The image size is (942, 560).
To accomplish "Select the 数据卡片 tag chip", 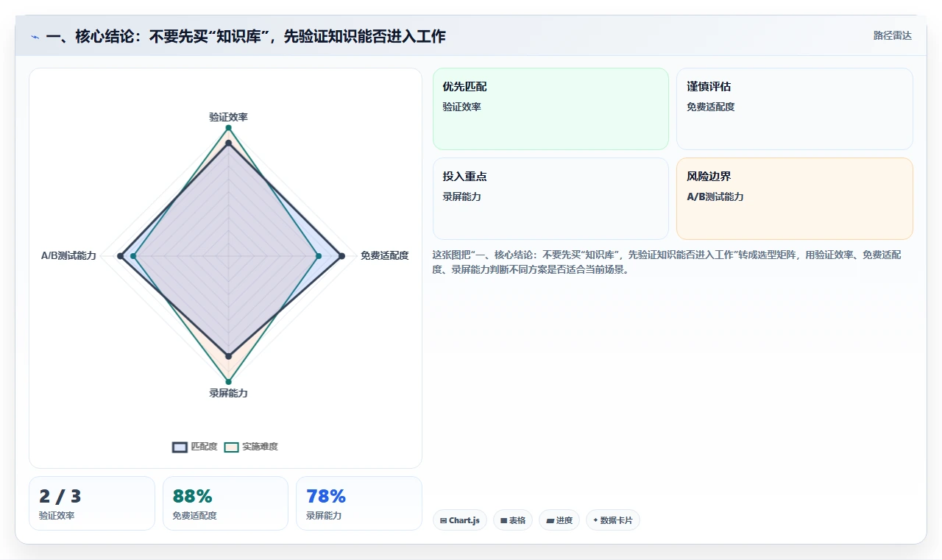I will click(613, 520).
